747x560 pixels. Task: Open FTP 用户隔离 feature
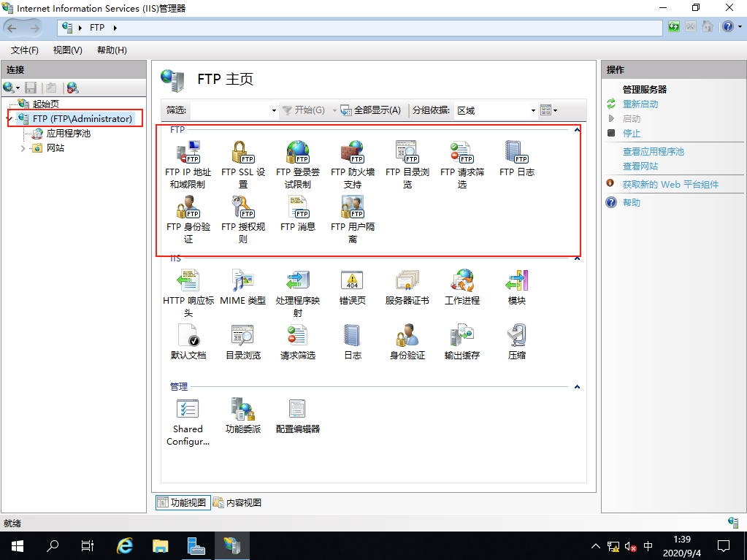pos(353,220)
